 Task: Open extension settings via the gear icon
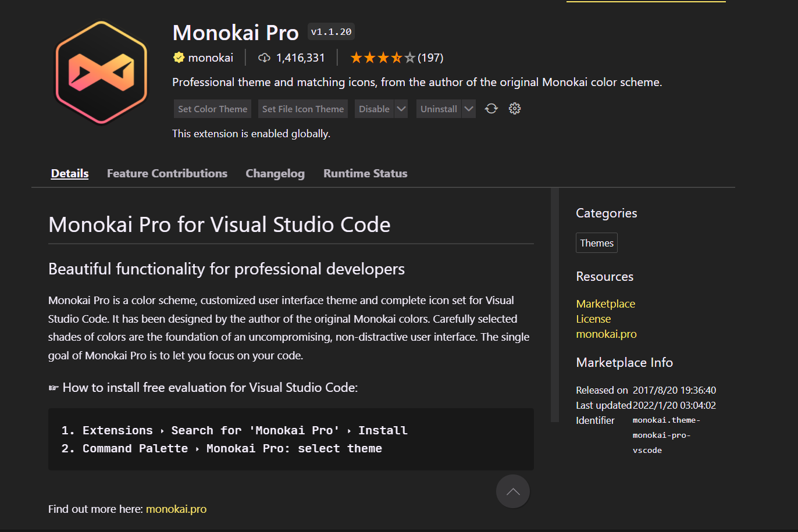point(514,109)
